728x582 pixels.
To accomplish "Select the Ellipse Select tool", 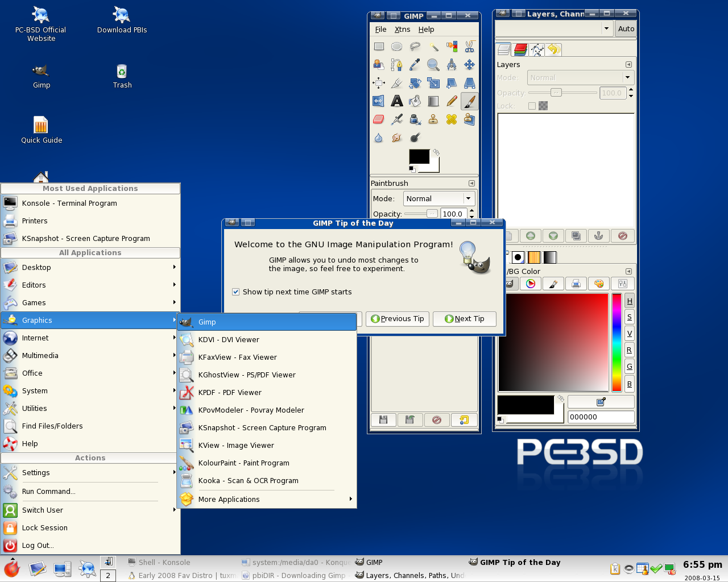I will (x=397, y=47).
